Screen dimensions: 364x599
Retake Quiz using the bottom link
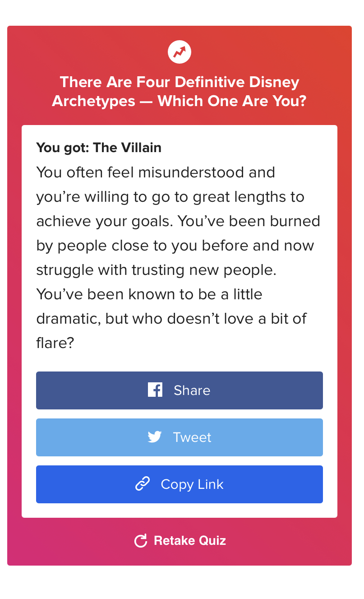(x=180, y=541)
